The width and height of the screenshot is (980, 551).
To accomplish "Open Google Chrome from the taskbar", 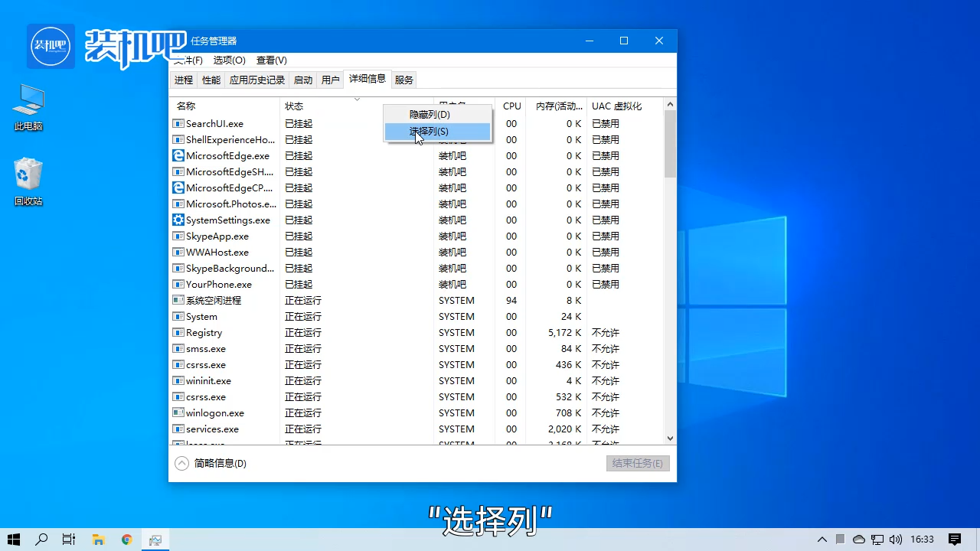I will point(126,540).
